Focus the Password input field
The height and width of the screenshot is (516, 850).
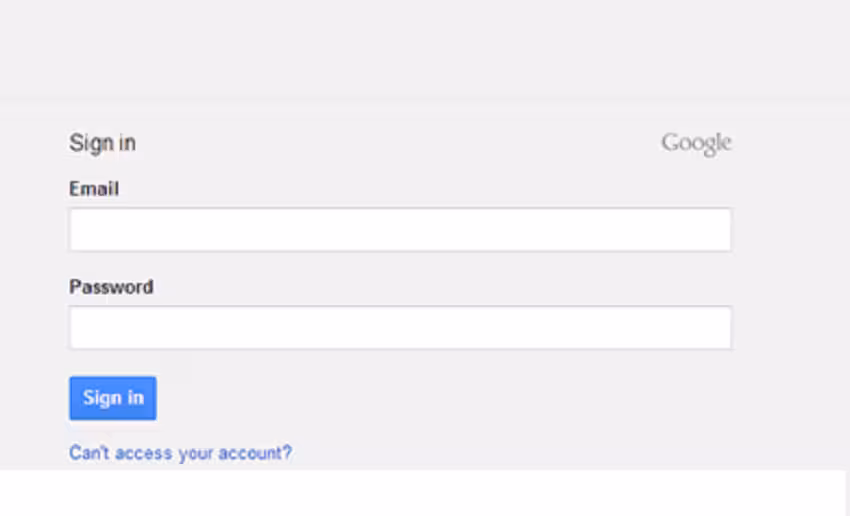(400, 328)
